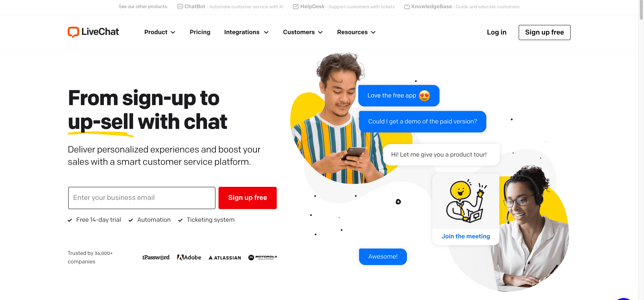Click the Log in link
644x300 pixels.
[497, 32]
